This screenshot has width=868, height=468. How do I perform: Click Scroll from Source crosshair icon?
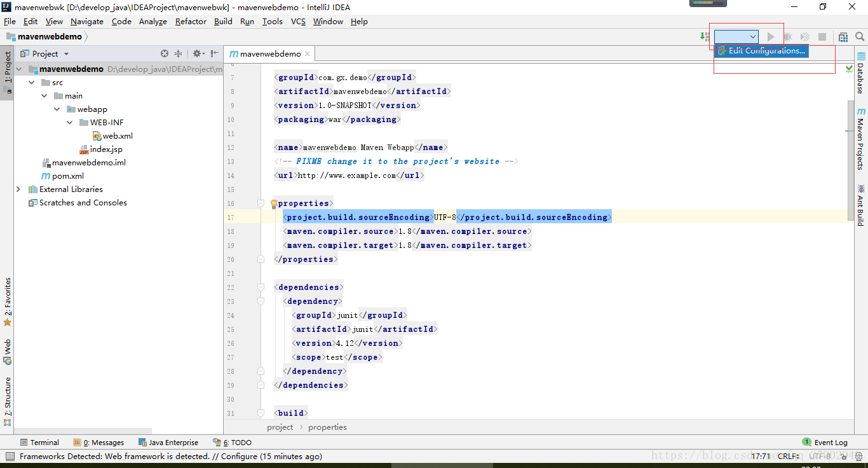[165, 54]
